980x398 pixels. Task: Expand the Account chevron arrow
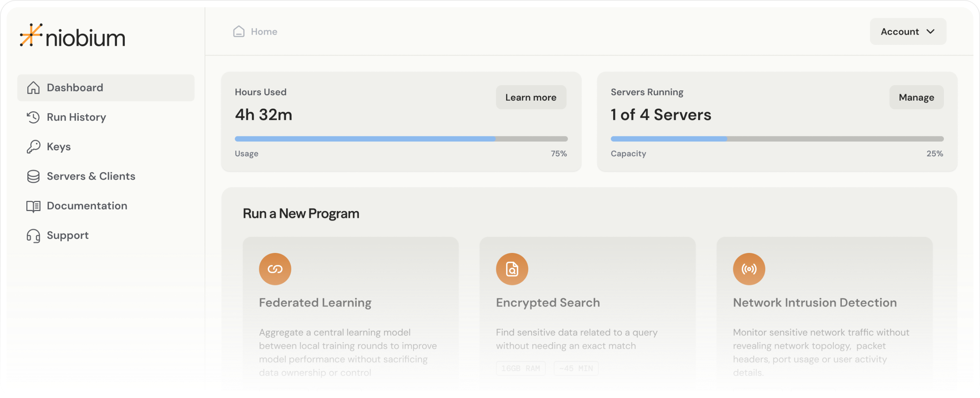pos(930,31)
